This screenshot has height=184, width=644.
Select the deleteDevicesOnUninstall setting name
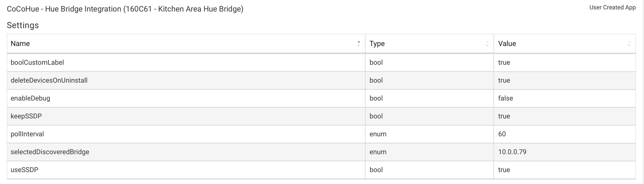[49, 80]
